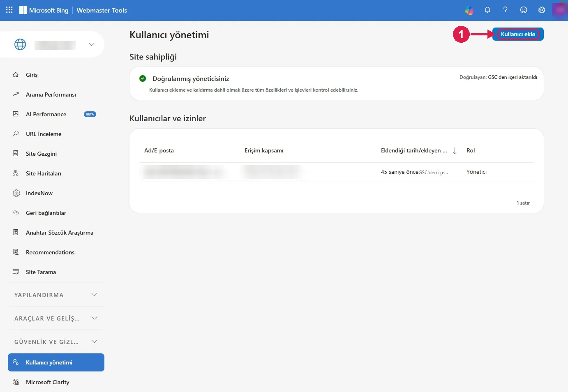Click the Microsoft Bing logo
The width and height of the screenshot is (568, 392).
point(44,10)
